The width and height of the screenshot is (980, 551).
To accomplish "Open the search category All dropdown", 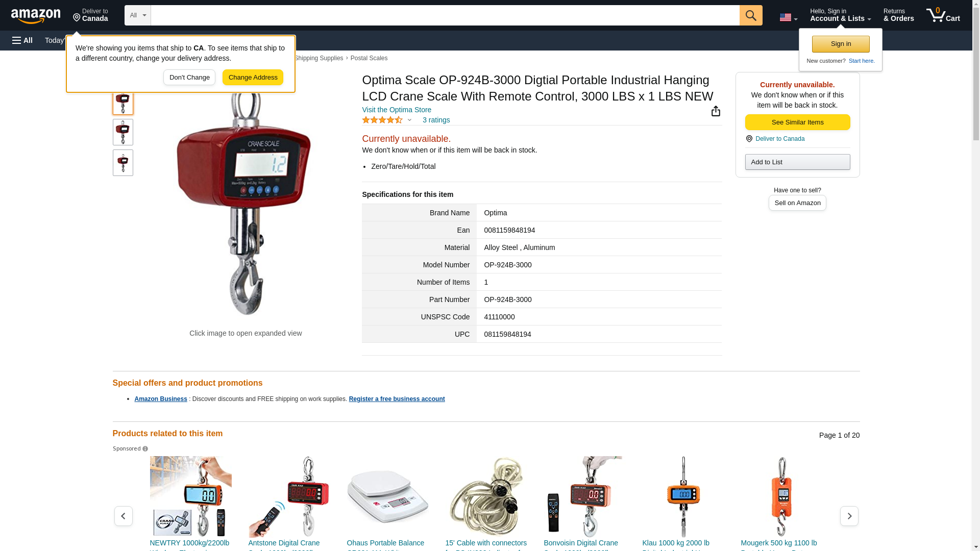I will (138, 15).
